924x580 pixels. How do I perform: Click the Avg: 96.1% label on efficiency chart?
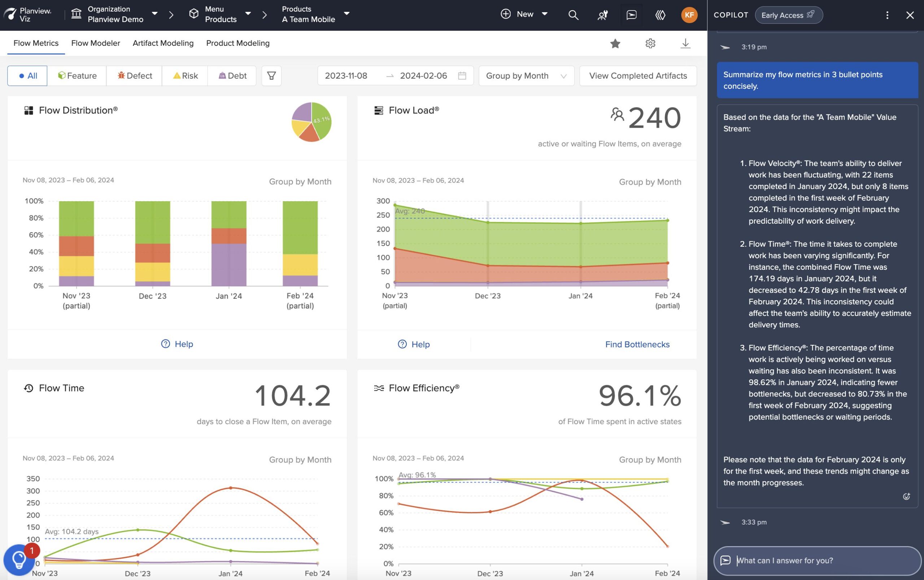[417, 475]
